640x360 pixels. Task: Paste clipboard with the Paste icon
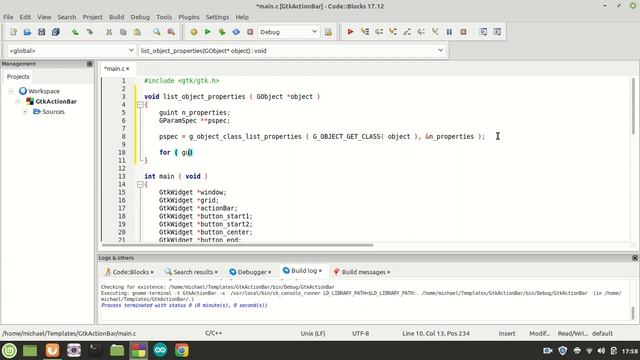137,32
